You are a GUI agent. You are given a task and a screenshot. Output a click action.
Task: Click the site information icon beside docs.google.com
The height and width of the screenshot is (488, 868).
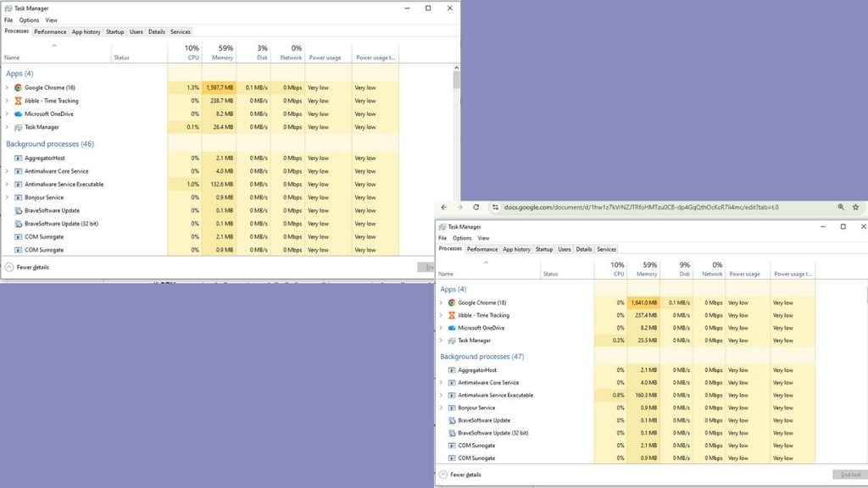click(495, 207)
